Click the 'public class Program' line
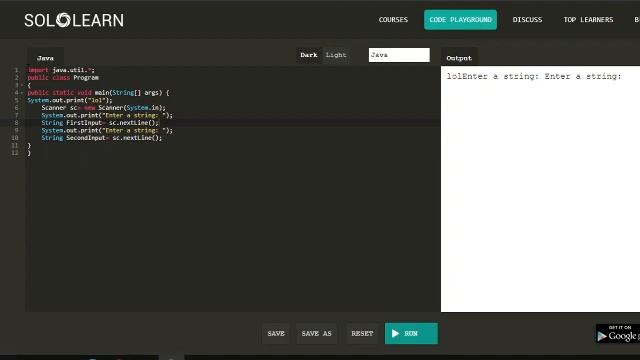The height and width of the screenshot is (360, 640). click(x=63, y=78)
